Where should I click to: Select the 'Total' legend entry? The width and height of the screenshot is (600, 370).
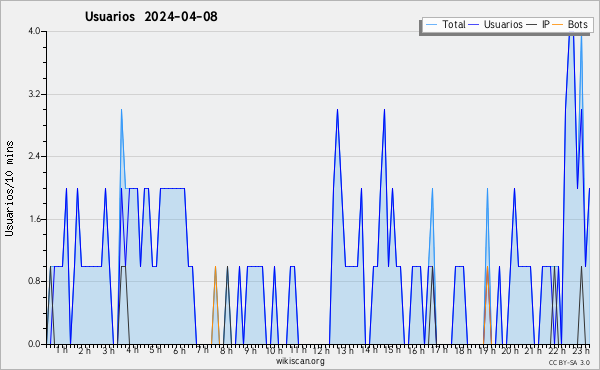[454, 24]
